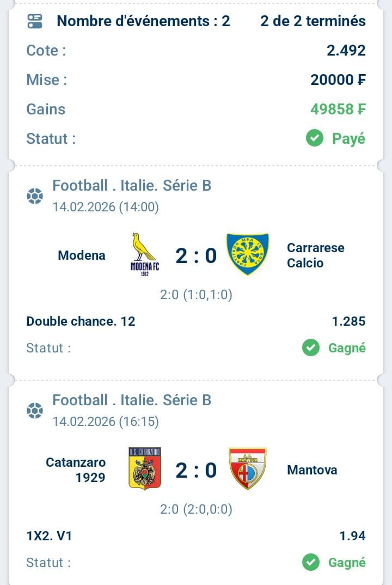Tap the football icon beside Catanzaro match

coord(35,410)
